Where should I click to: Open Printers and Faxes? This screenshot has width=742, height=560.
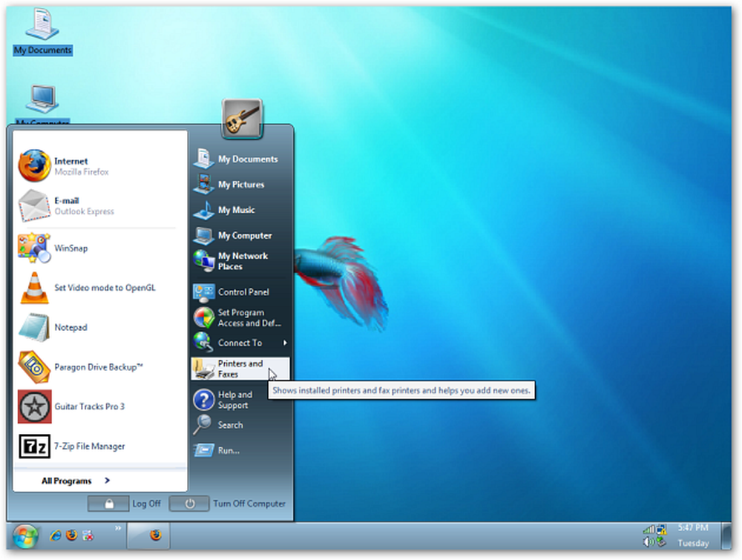(240, 369)
